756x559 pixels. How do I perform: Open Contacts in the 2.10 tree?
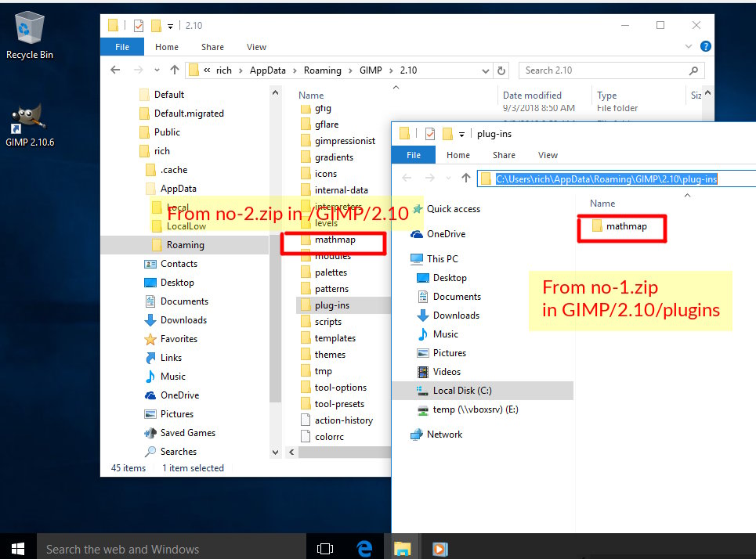[179, 264]
